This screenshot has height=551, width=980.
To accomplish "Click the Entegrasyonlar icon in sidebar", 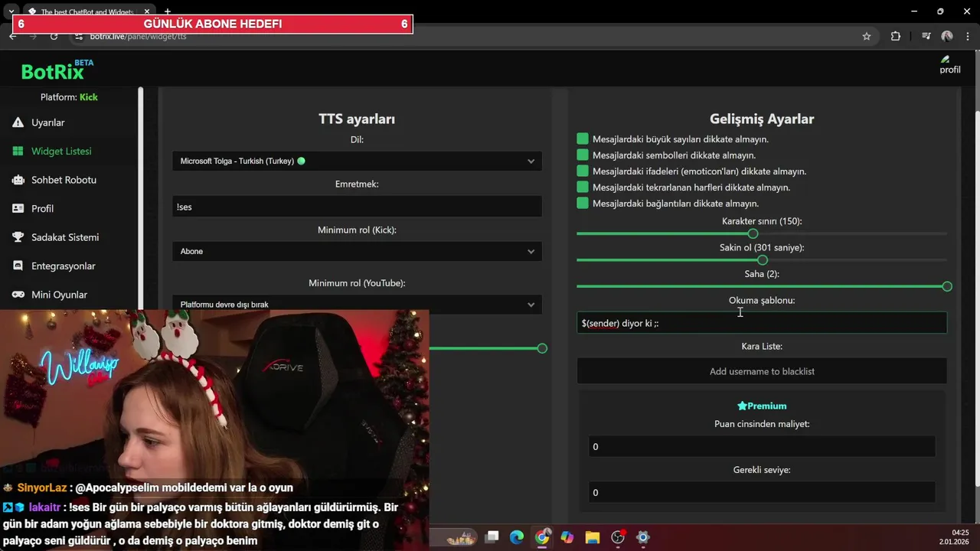I will click(18, 266).
